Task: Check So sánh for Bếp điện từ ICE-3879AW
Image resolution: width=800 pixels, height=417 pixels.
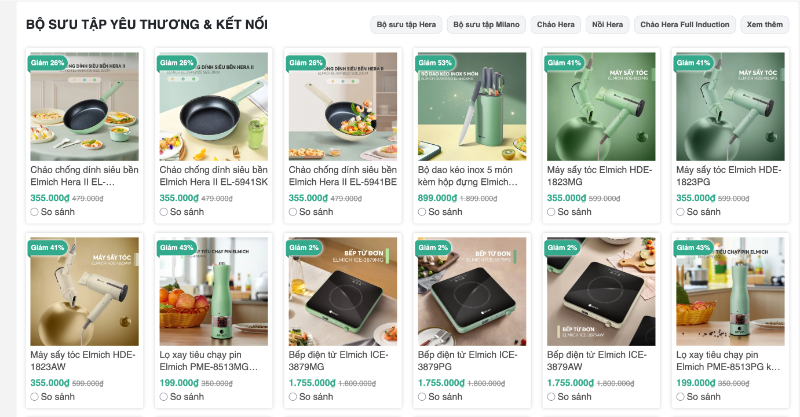Action: tap(552, 396)
